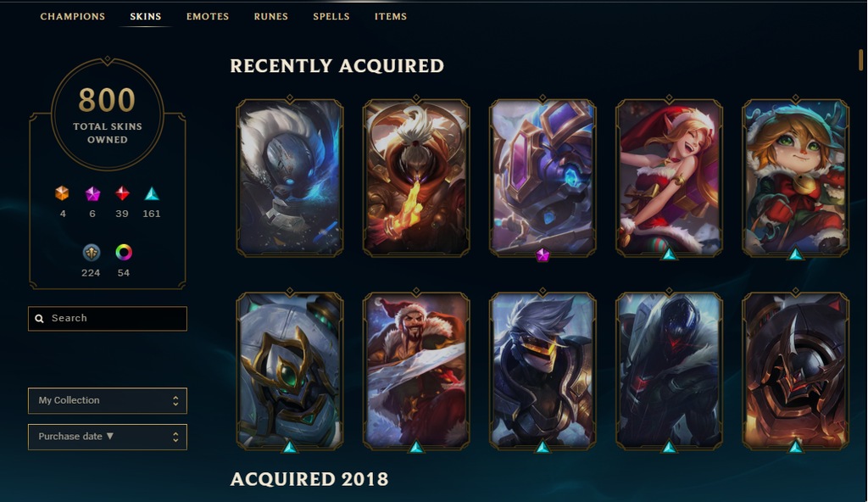Image resolution: width=868 pixels, height=502 pixels.
Task: Select the red Christmas elf girl skin
Action: coord(670,177)
